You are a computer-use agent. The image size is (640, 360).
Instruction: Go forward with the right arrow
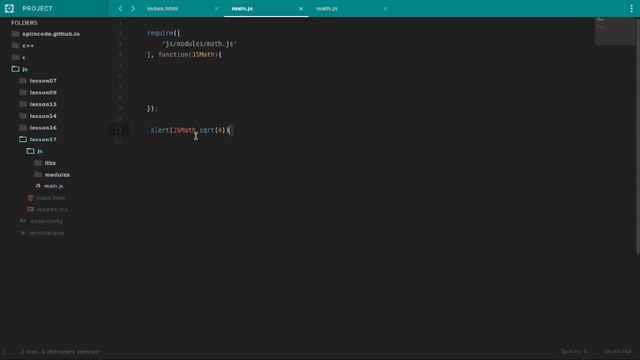pos(133,9)
